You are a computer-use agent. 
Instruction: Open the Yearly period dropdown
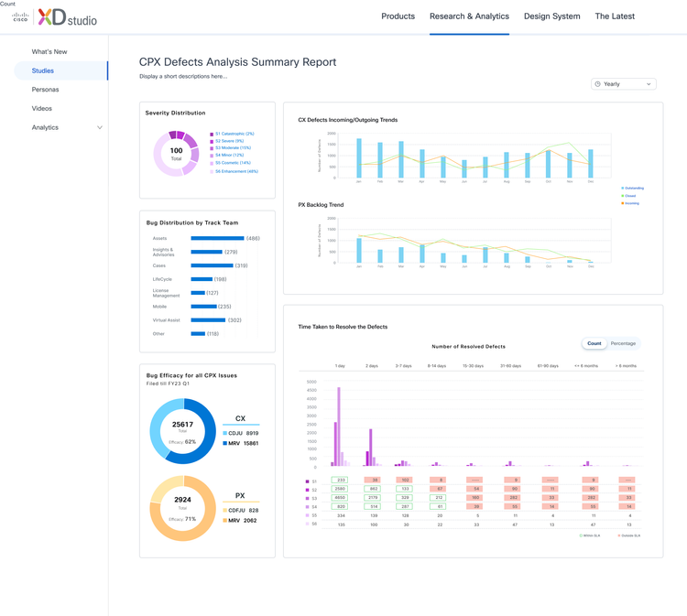point(624,84)
